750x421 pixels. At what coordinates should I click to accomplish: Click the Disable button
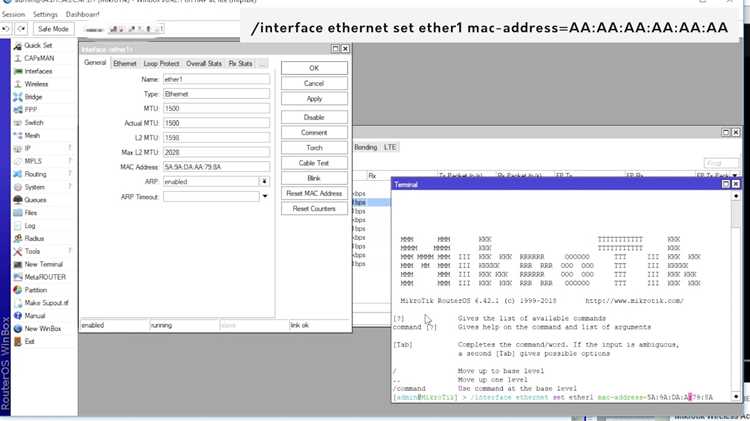[x=314, y=117]
